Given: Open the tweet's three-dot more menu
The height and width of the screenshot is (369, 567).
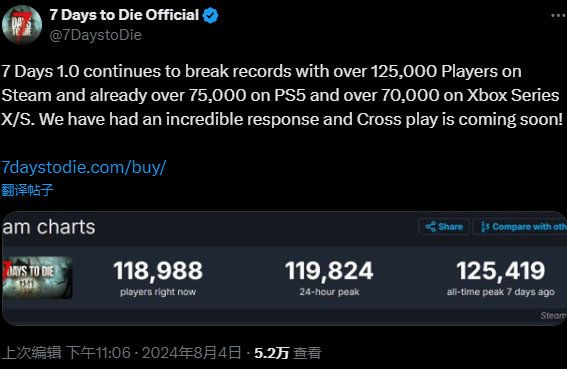Looking at the screenshot, I should point(559,16).
